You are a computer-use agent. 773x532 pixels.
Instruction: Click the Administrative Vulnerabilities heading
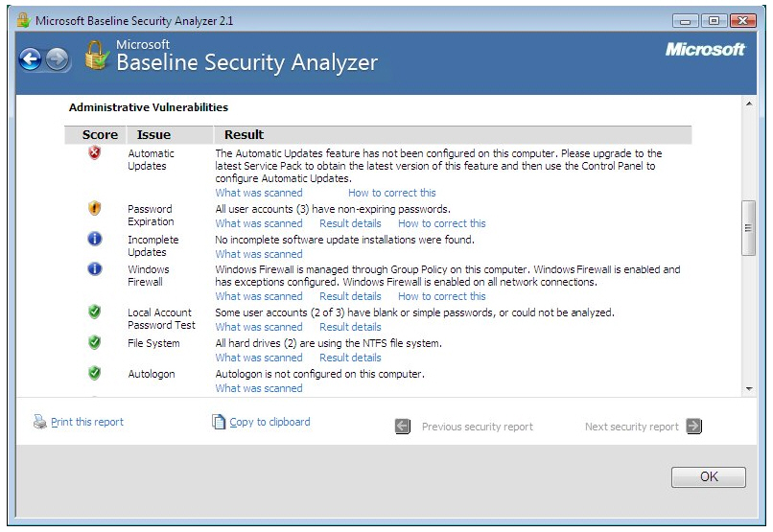click(x=149, y=107)
